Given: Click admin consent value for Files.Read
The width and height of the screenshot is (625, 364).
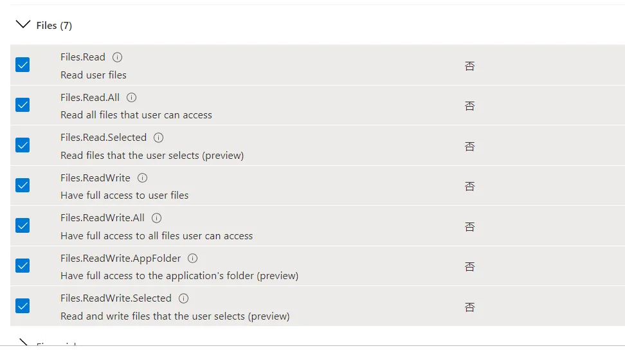Looking at the screenshot, I should pyautogui.click(x=470, y=66).
